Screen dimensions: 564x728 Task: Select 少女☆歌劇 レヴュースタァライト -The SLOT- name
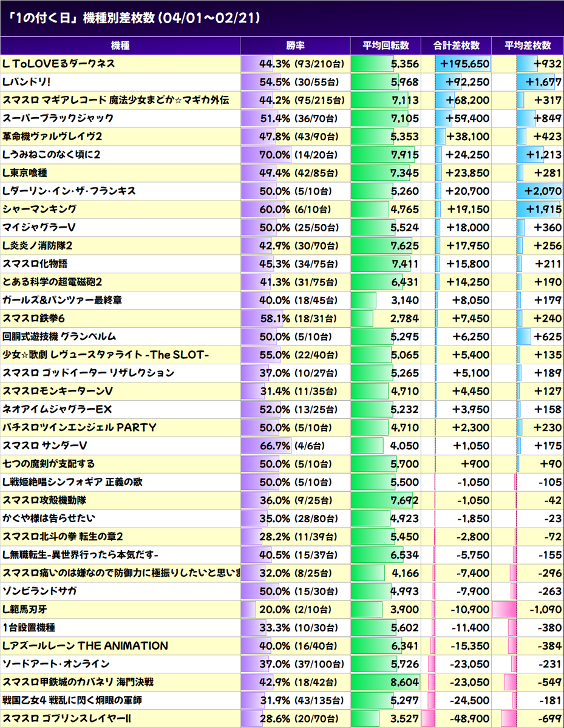106,355
